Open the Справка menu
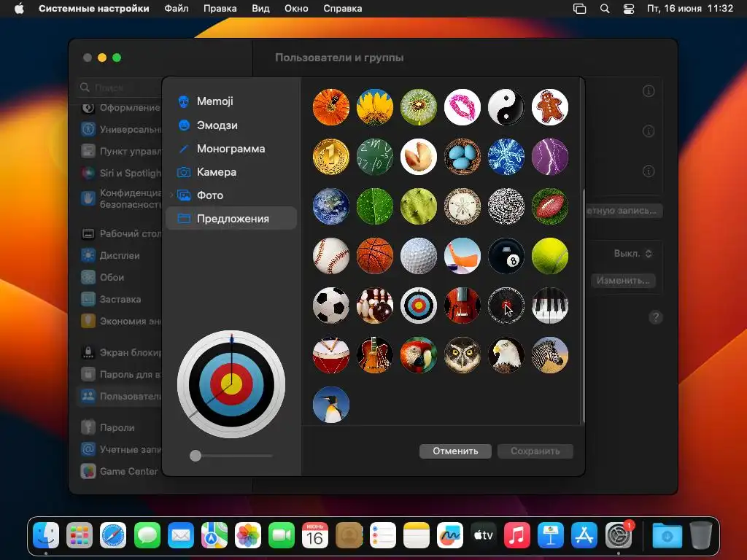 point(343,9)
